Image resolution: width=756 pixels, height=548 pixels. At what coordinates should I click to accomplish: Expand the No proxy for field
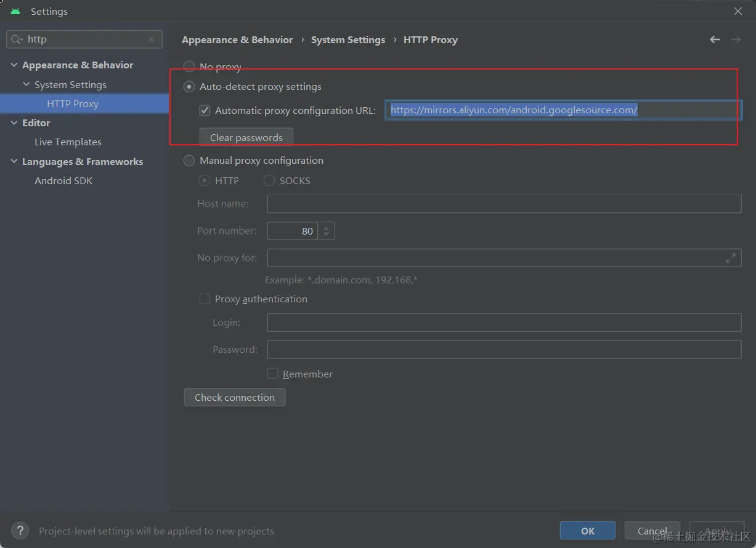[x=730, y=258]
